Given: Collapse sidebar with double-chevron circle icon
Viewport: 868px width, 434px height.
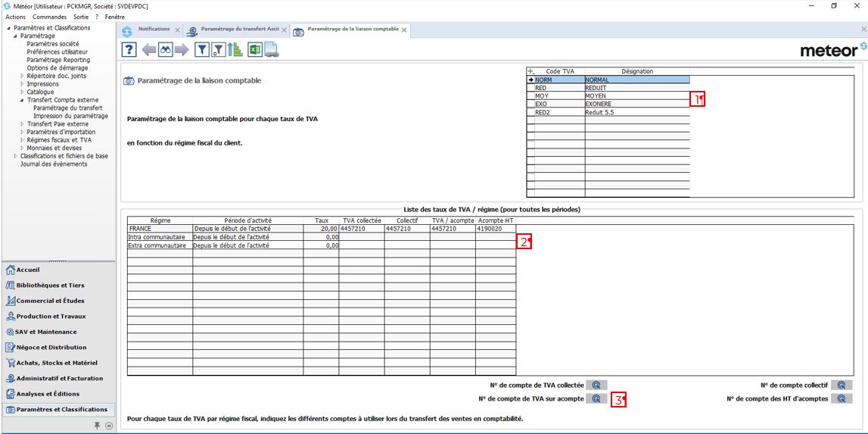Looking at the screenshot, I should point(108,425).
